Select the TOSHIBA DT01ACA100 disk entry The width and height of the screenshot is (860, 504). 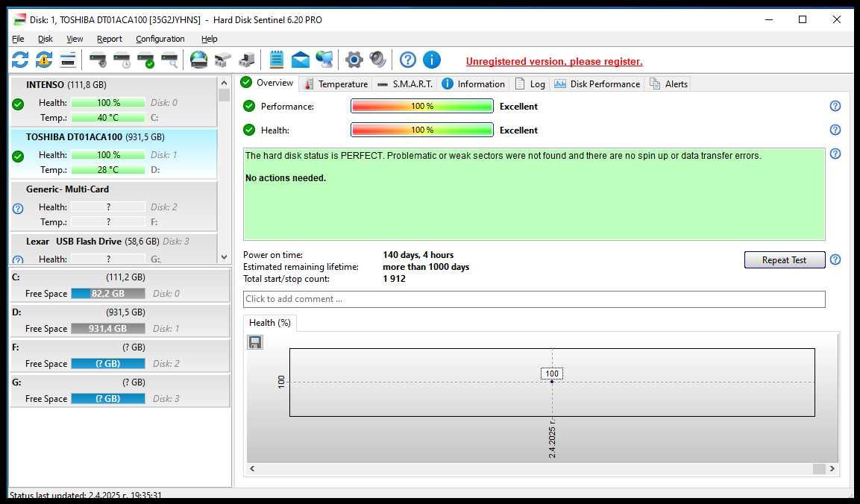click(113, 154)
